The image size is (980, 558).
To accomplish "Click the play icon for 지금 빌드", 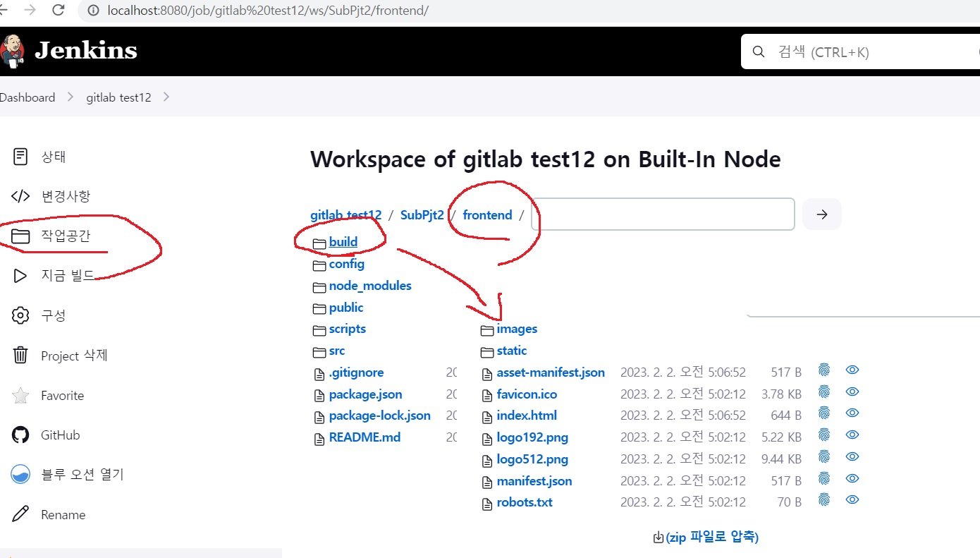I will pos(21,275).
